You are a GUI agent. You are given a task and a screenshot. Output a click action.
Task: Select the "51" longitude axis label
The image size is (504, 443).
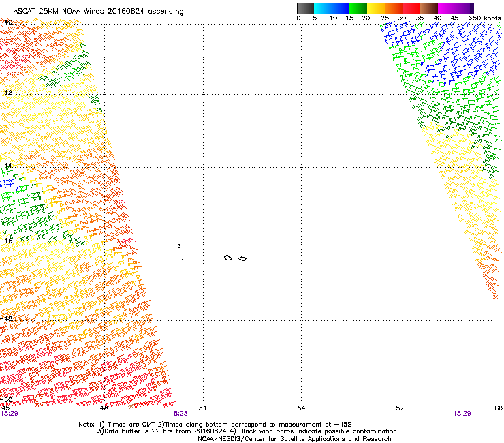(202, 408)
